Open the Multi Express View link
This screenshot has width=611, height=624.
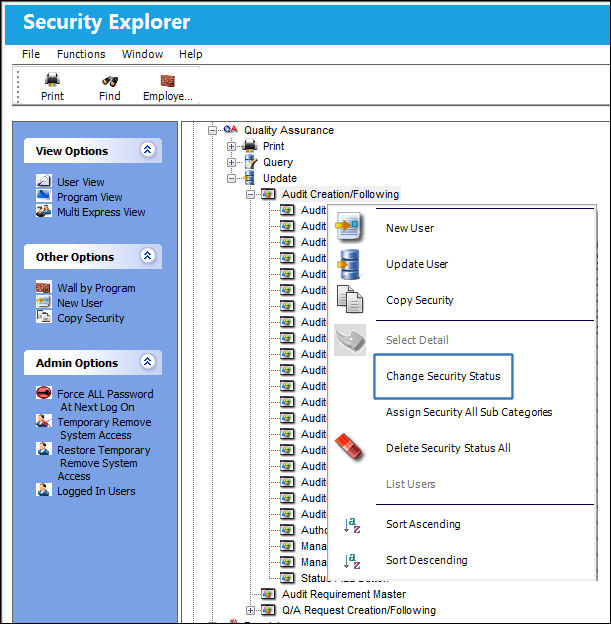click(x=101, y=212)
